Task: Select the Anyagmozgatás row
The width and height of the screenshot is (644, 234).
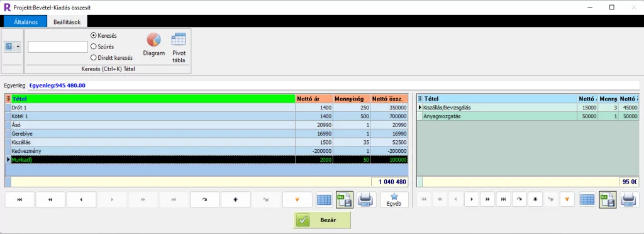Action: click(x=528, y=116)
